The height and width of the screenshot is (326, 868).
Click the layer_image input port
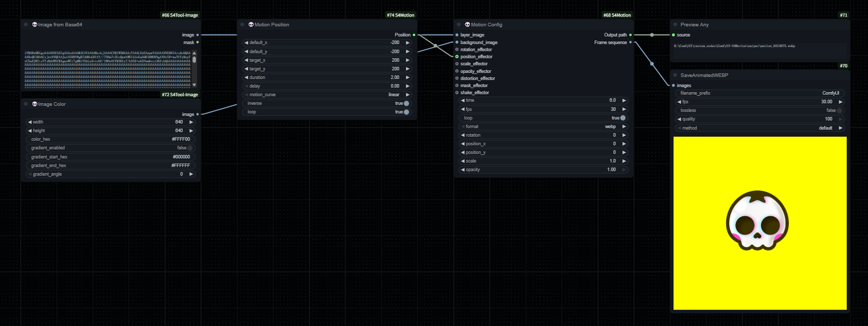(x=457, y=35)
